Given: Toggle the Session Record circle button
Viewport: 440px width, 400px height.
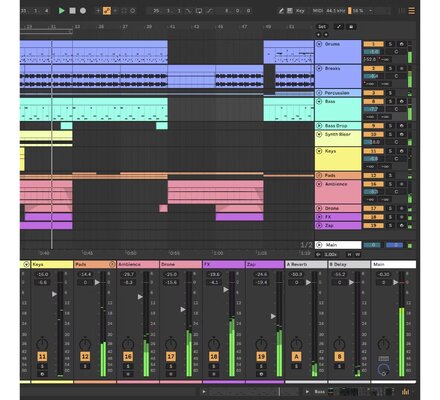Looking at the screenshot, I should tap(133, 11).
